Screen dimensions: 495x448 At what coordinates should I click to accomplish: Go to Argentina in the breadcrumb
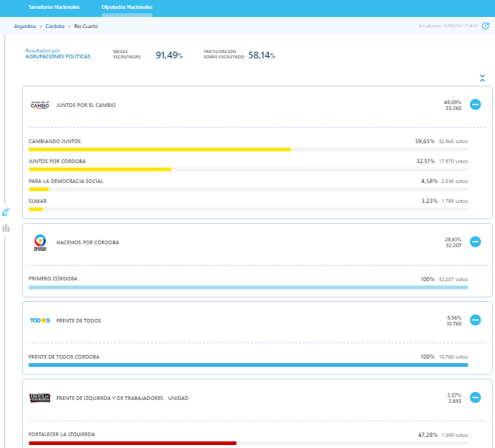click(x=25, y=26)
